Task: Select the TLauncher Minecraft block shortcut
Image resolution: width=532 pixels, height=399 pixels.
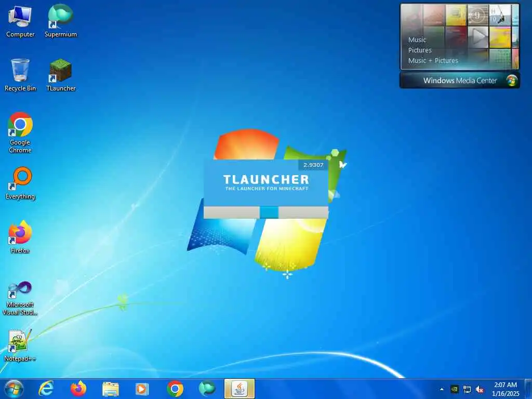Action: click(61, 75)
